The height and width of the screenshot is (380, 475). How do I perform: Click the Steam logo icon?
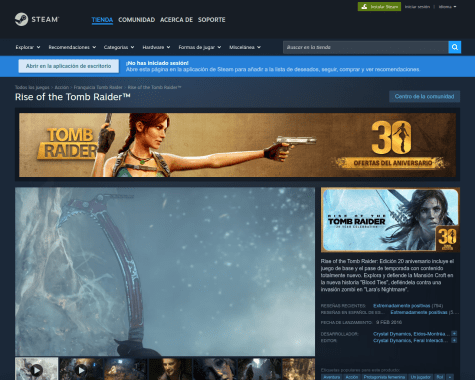click(21, 19)
